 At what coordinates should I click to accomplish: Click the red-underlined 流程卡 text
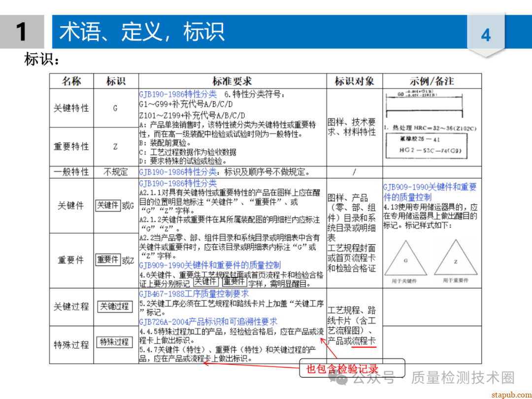click(x=364, y=341)
